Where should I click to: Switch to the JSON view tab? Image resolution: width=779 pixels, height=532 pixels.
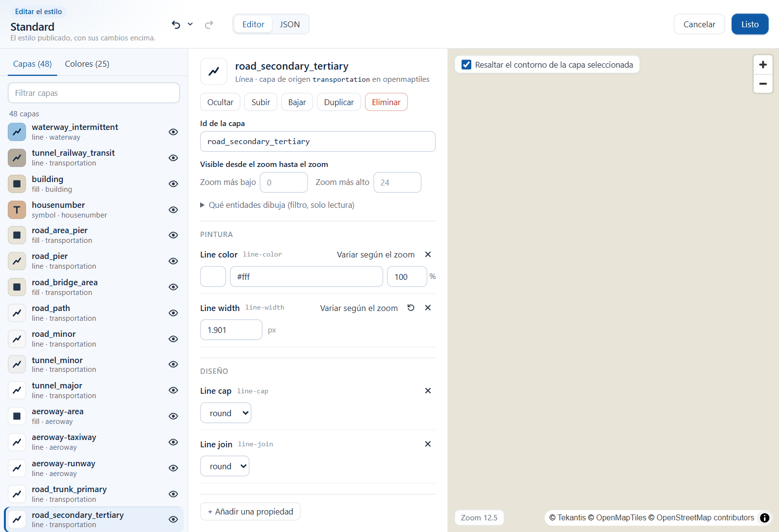290,24
